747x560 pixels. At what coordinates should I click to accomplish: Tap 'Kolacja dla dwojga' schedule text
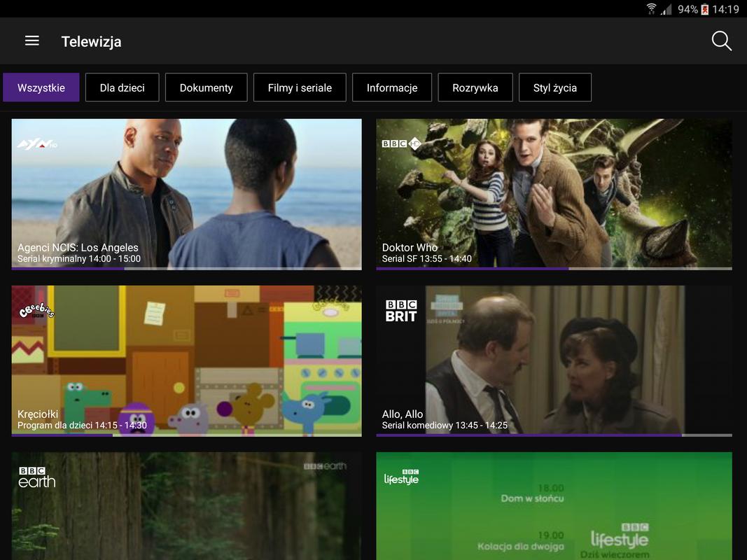pos(521,547)
